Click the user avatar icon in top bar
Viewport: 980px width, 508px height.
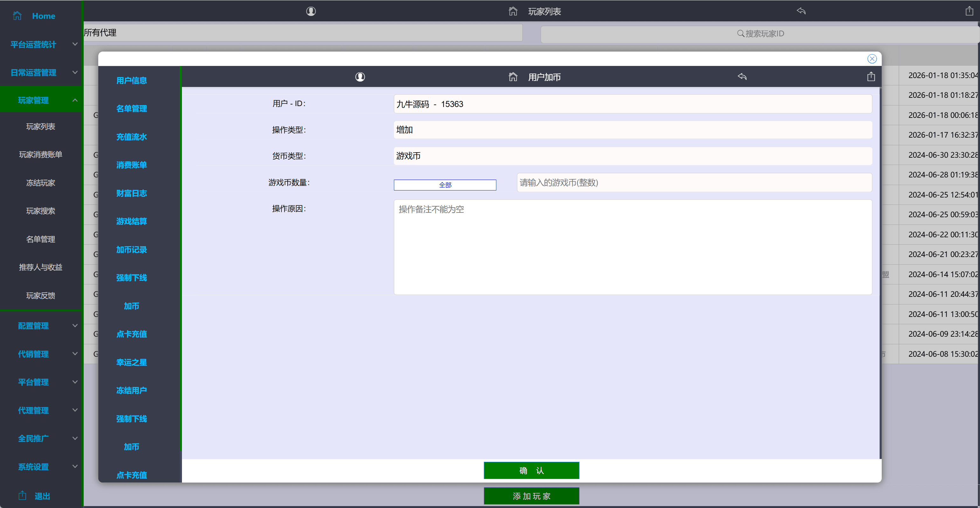311,11
